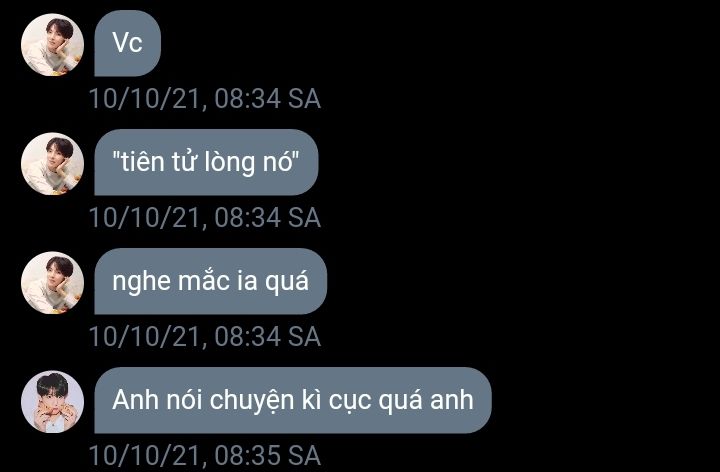Click the 10/10/21 date under the Vc message
This screenshot has width=720, height=472.
(x=145, y=99)
